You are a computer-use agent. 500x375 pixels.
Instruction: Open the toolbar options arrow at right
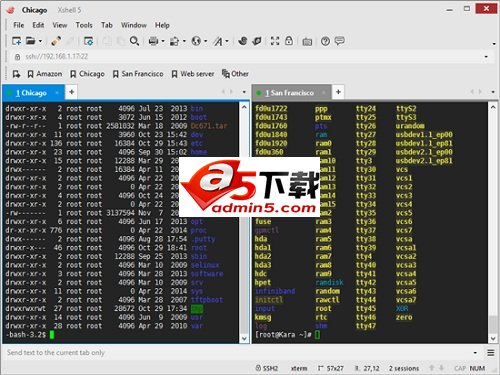point(494,44)
